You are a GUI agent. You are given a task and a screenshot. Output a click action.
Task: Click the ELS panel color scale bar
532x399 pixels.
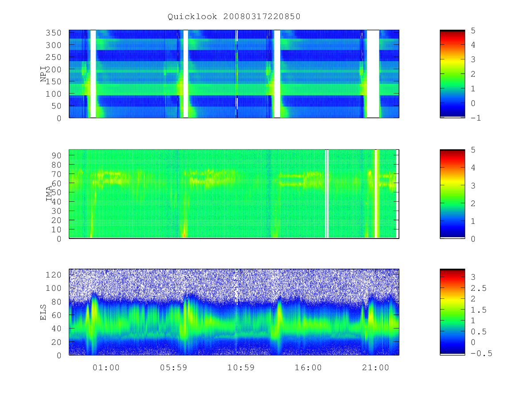pos(452,312)
